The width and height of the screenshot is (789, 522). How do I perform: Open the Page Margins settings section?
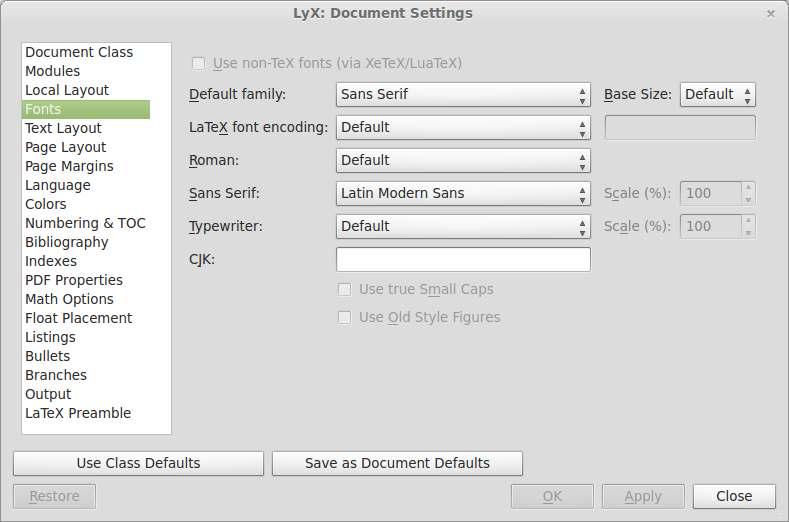coord(69,166)
